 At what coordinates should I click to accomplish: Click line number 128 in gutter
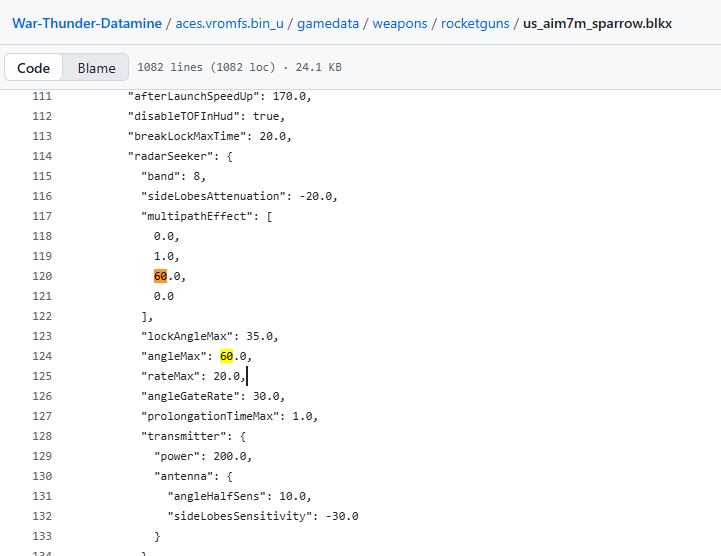click(x=41, y=436)
